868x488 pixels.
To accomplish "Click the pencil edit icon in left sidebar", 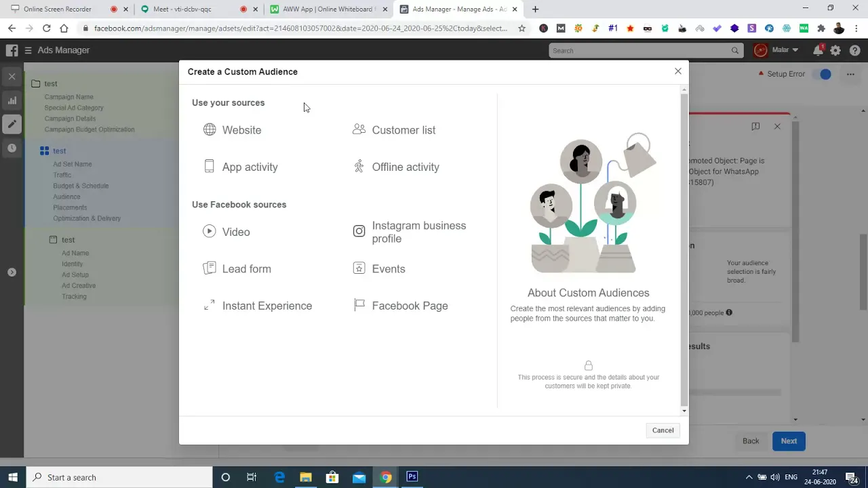I will click(x=12, y=124).
